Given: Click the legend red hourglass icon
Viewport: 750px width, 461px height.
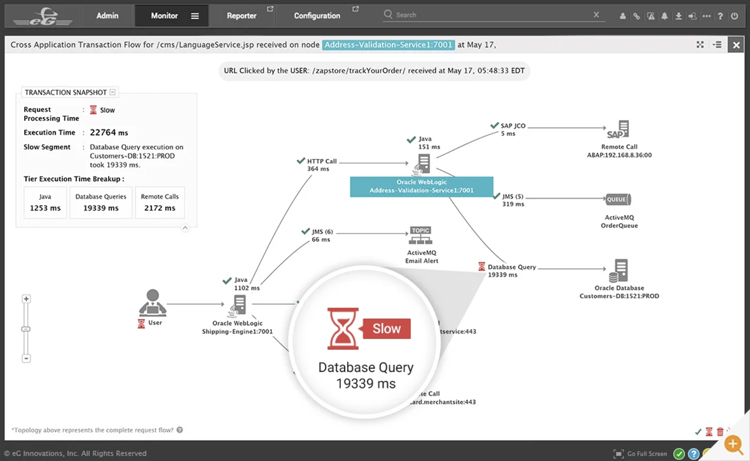Looking at the screenshot, I should point(709,432).
